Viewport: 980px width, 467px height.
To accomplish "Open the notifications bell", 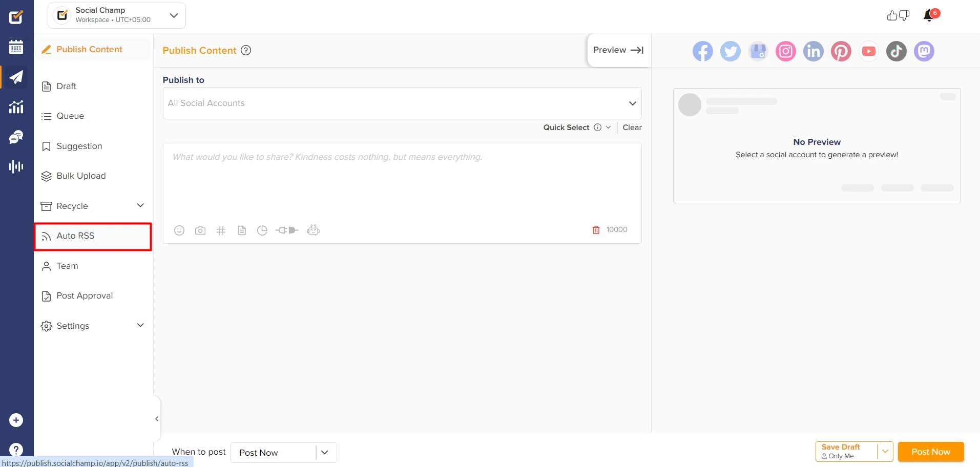I will point(930,15).
